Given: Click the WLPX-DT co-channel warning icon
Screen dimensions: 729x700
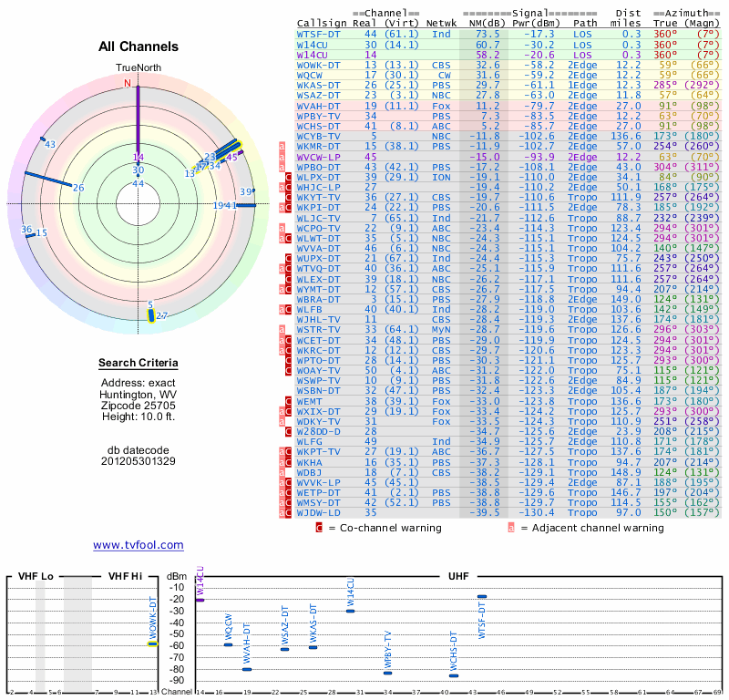Looking at the screenshot, I should click(x=288, y=177).
